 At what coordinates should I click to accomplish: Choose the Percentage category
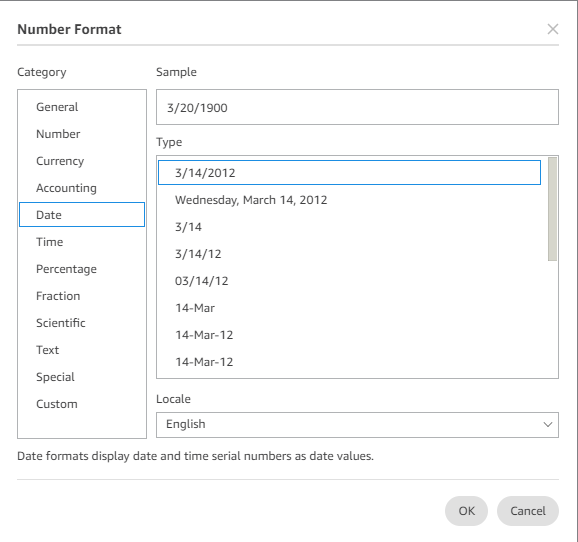[82, 269]
